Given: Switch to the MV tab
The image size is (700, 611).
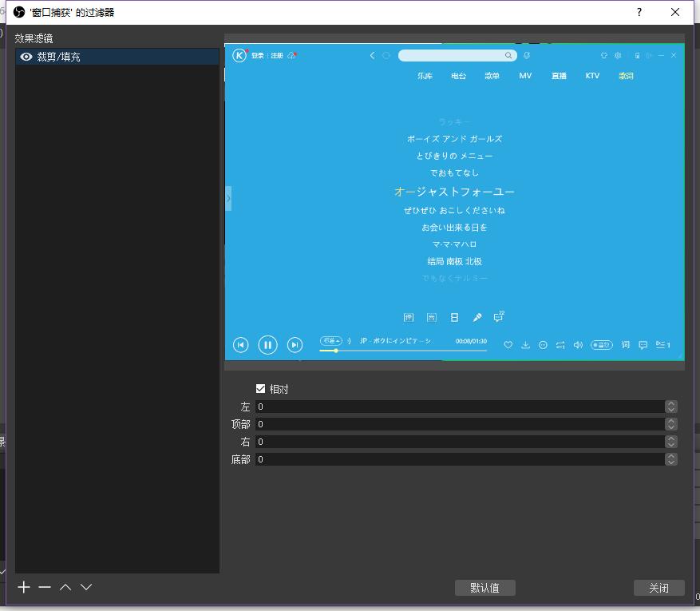Looking at the screenshot, I should tap(524, 75).
